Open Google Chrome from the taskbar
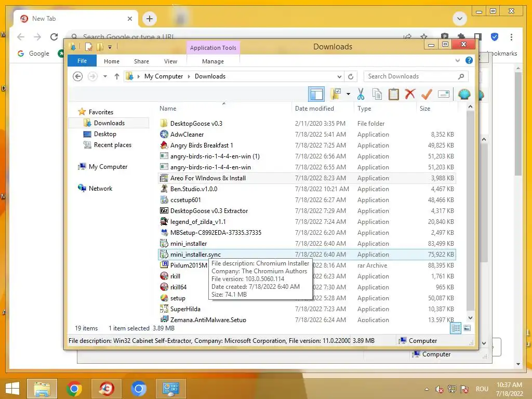 pos(74,389)
